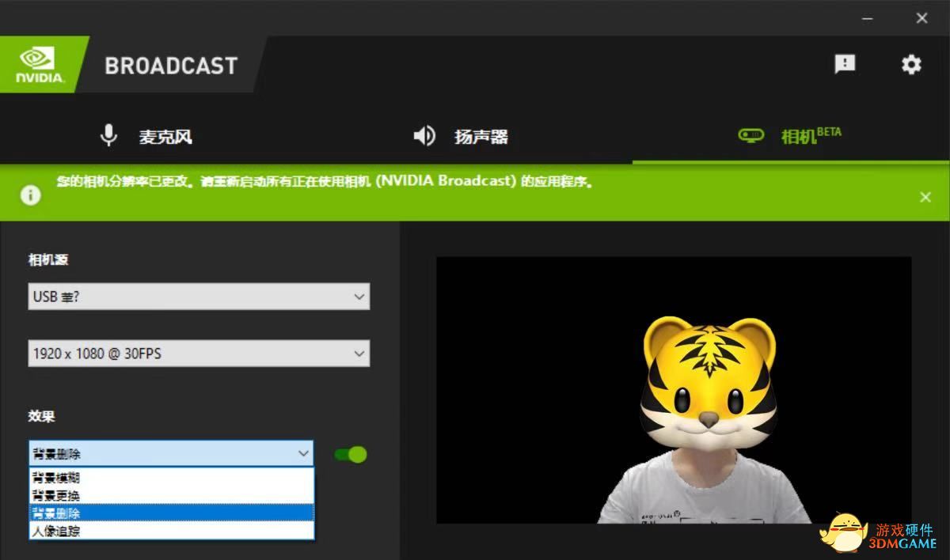Collapse the 背景删除 effect dropdown

point(171,454)
